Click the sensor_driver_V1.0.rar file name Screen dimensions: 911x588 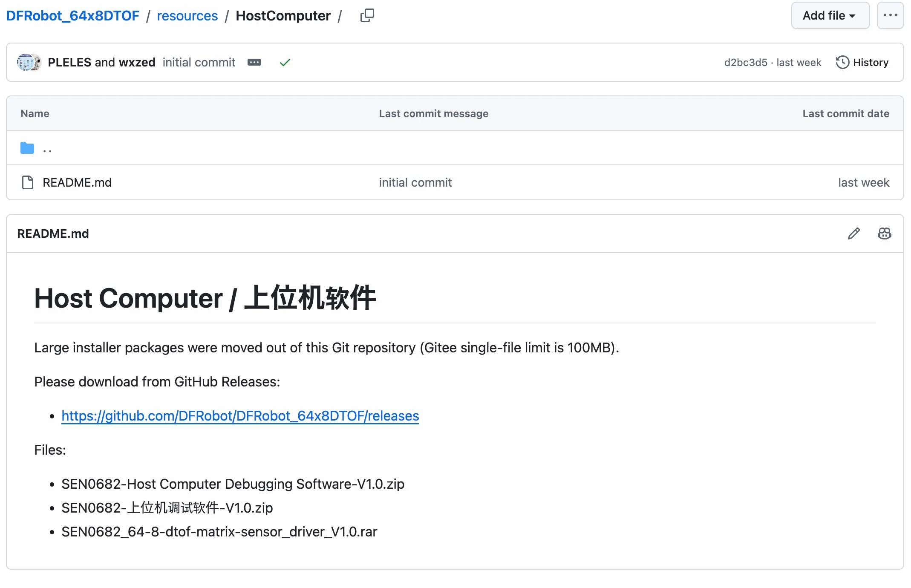click(x=219, y=532)
